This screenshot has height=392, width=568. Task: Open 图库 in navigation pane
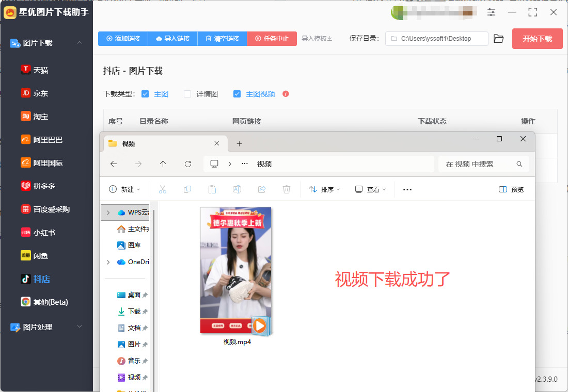click(129, 245)
